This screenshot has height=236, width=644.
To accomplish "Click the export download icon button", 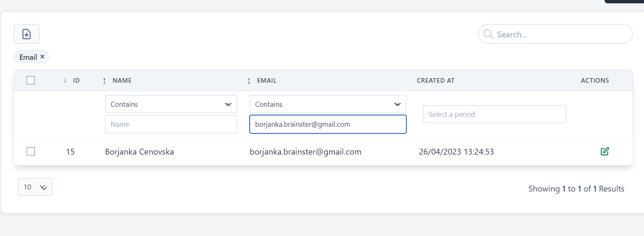I will click(x=27, y=34).
